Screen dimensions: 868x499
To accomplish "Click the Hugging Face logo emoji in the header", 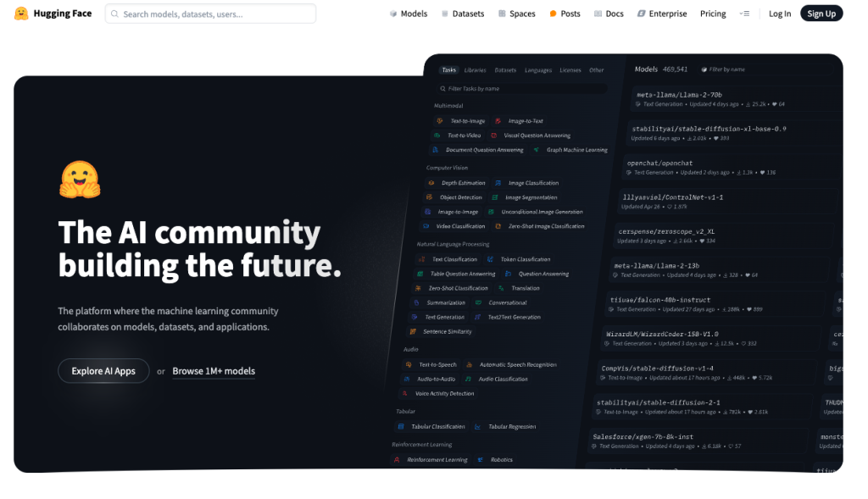I will [21, 14].
